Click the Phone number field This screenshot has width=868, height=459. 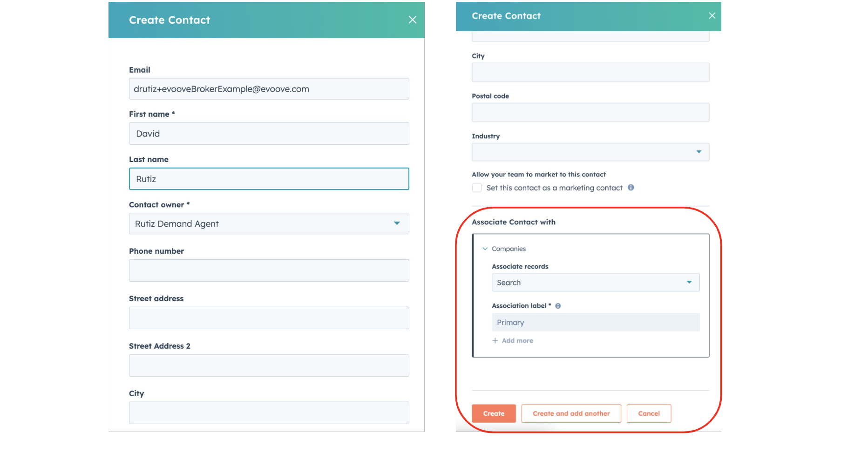(x=269, y=270)
